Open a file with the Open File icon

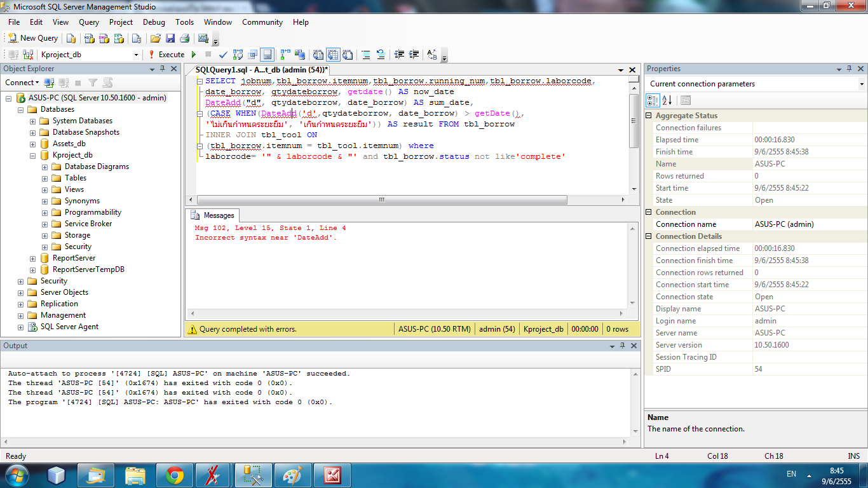pyautogui.click(x=155, y=38)
